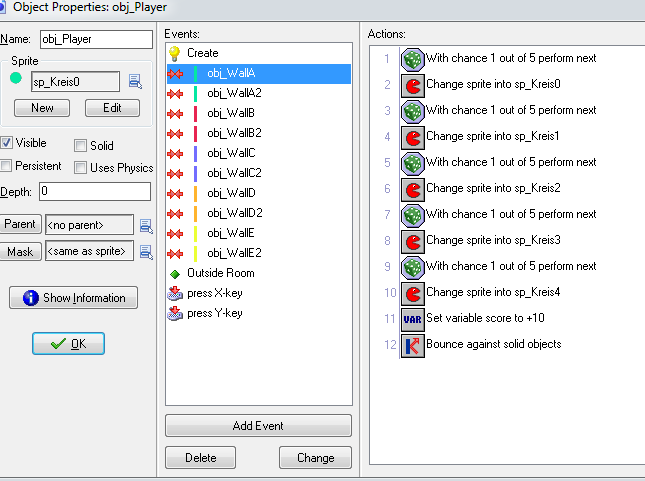Uncheck the Visible checkbox

[8, 144]
